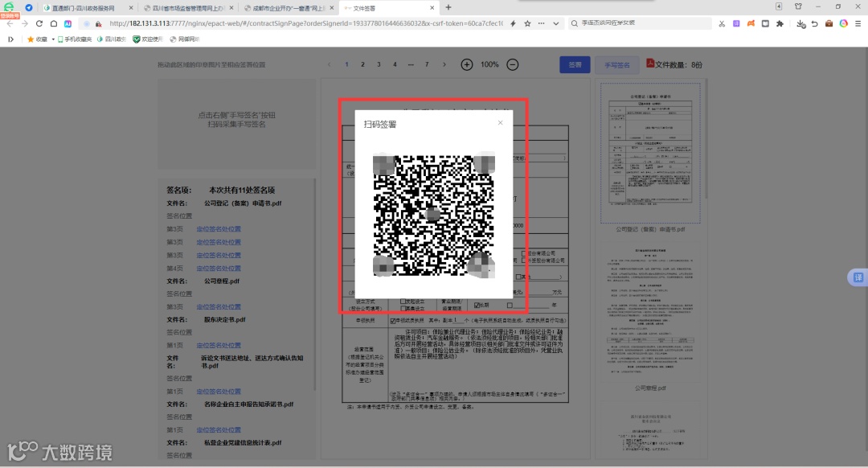Click the 译 translate floating button
The width and height of the screenshot is (868, 468).
click(x=858, y=277)
